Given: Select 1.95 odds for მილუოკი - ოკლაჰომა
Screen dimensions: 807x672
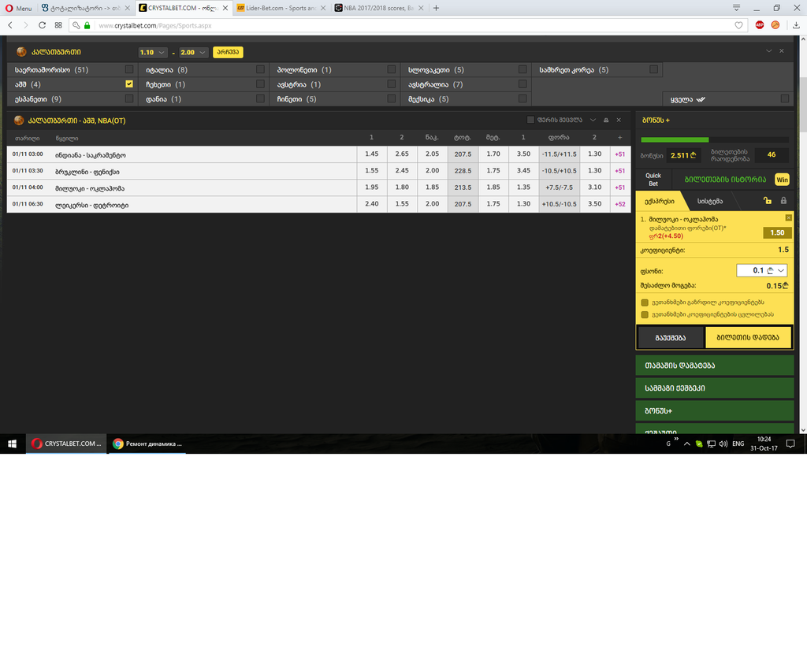Looking at the screenshot, I should click(x=372, y=187).
